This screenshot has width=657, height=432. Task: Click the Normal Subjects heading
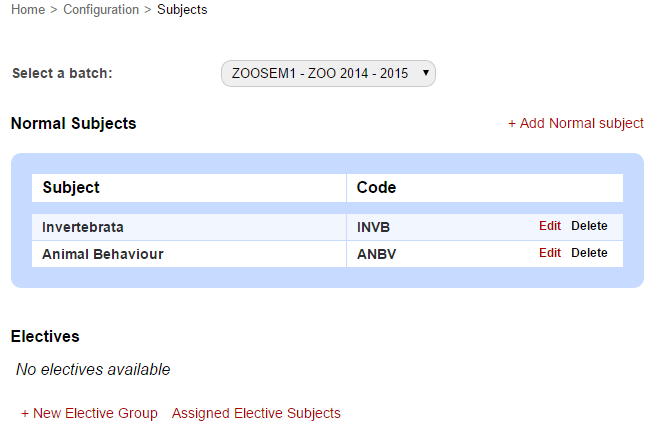click(x=74, y=124)
